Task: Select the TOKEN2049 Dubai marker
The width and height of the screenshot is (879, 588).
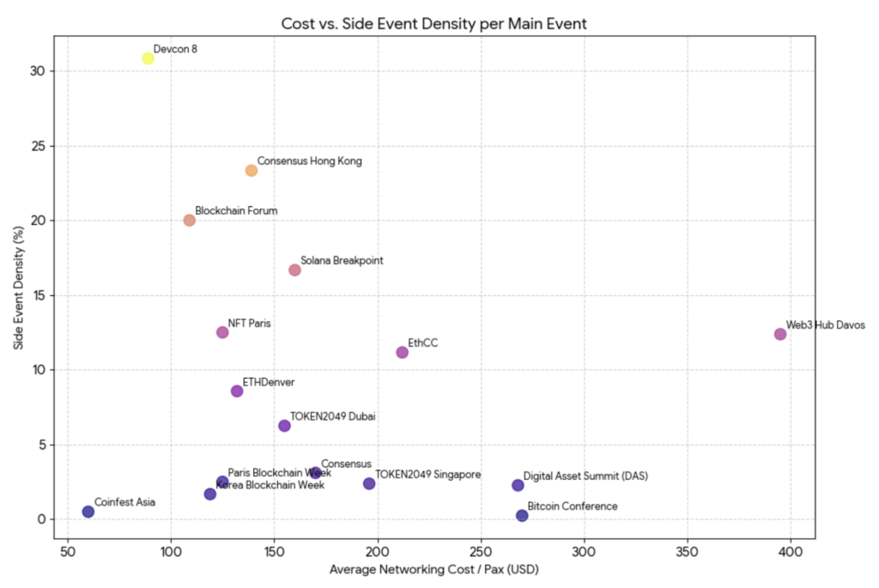Action: [x=283, y=425]
